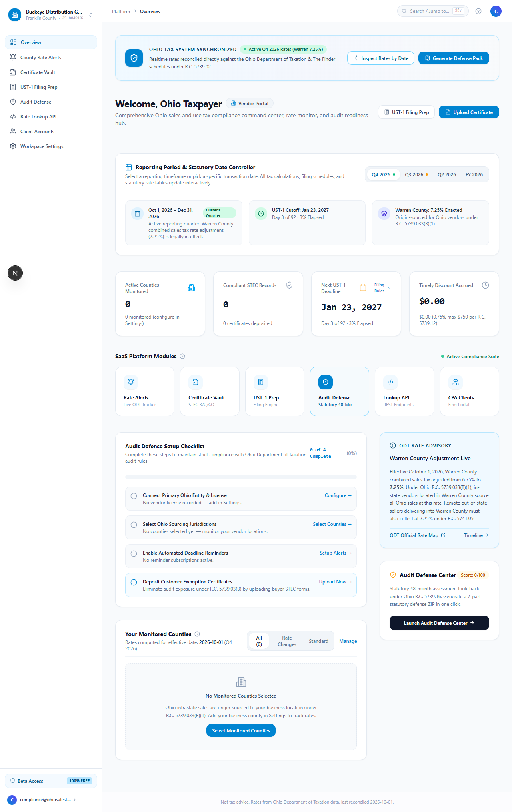
Task: Click the bell icon for County Rate Alerts
Action: click(13, 58)
